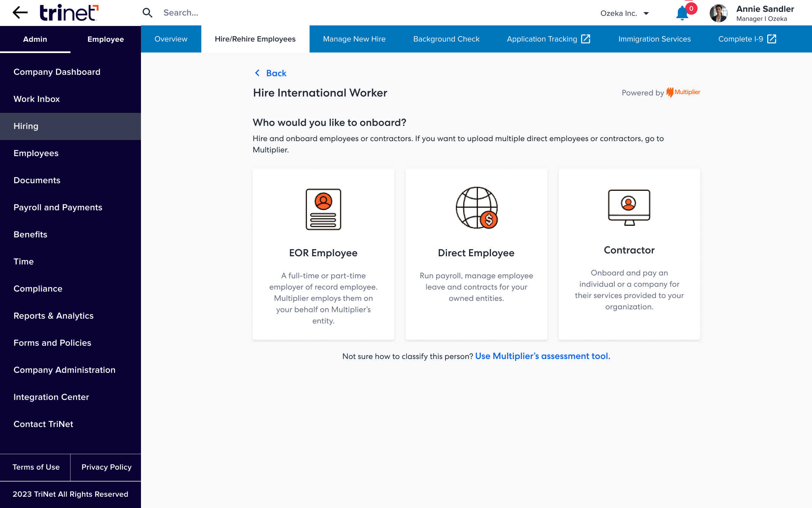Click the EOR Employee ID badge icon
This screenshot has height=508, width=812.
pos(323,209)
